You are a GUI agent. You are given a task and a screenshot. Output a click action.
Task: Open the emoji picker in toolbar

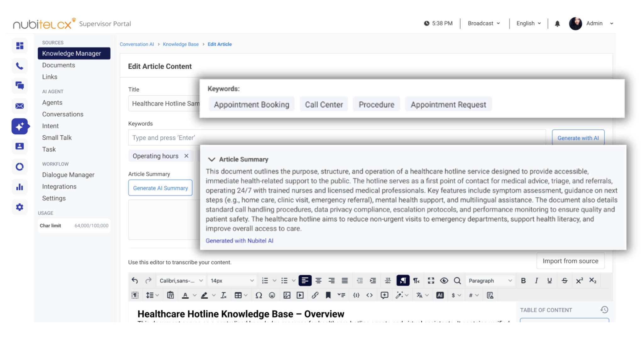(x=272, y=295)
